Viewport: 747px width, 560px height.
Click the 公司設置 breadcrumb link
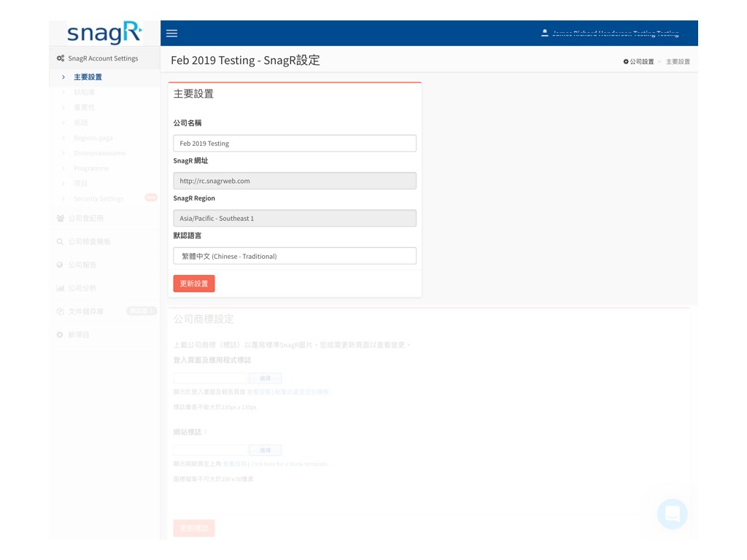pos(642,61)
